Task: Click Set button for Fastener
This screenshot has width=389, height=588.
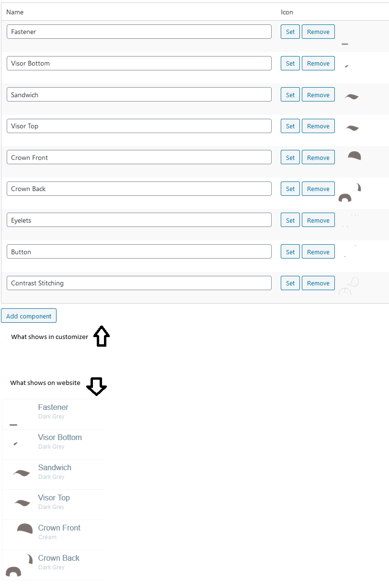Action: coord(290,32)
